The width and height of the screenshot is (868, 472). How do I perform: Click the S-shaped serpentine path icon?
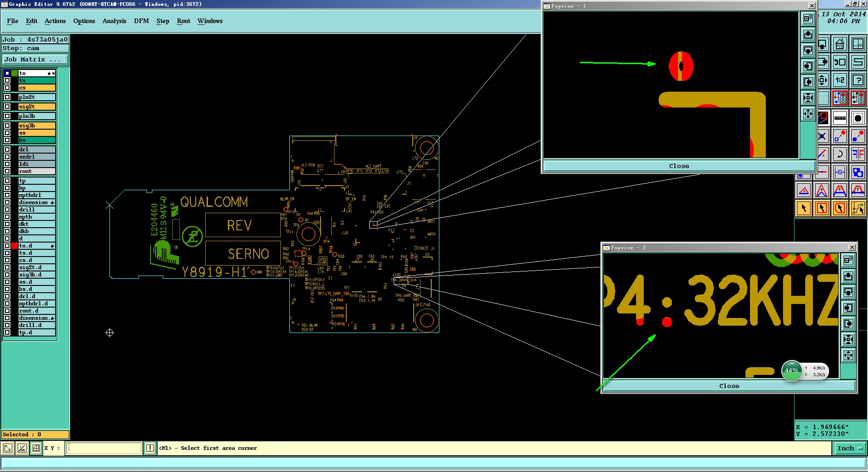pos(858,62)
